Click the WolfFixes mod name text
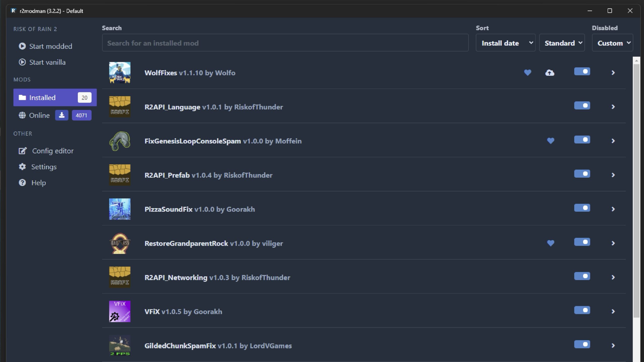 click(161, 73)
